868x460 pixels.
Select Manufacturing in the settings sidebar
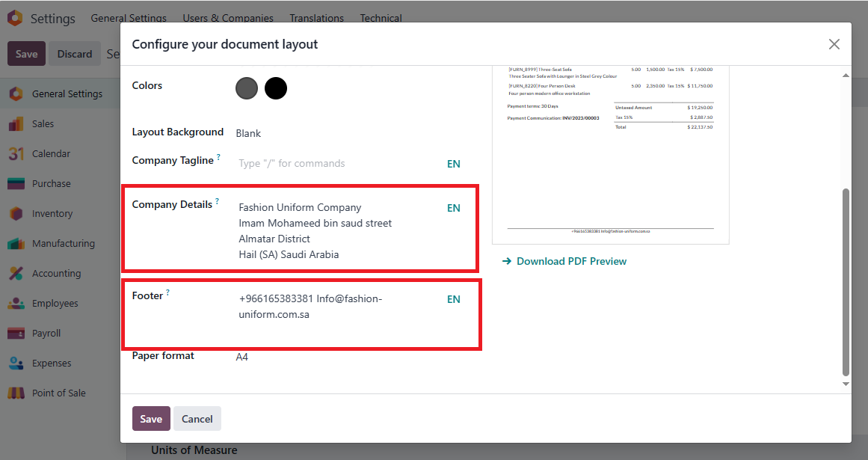point(63,244)
